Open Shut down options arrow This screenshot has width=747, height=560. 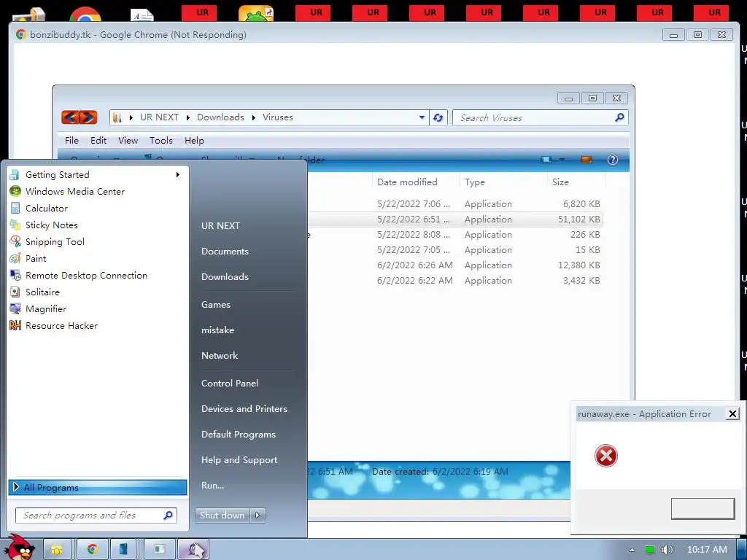(x=258, y=516)
